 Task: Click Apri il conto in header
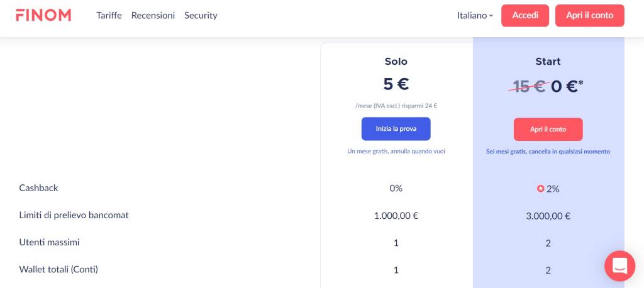[589, 16]
